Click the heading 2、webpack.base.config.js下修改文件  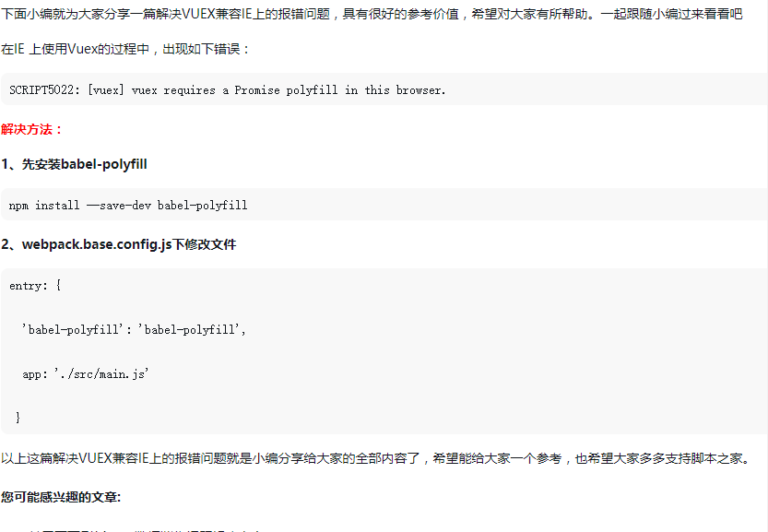pyautogui.click(x=119, y=244)
